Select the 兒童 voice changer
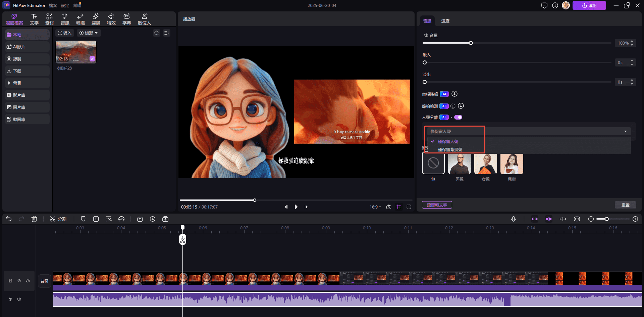The width and height of the screenshot is (644, 317). tap(512, 164)
